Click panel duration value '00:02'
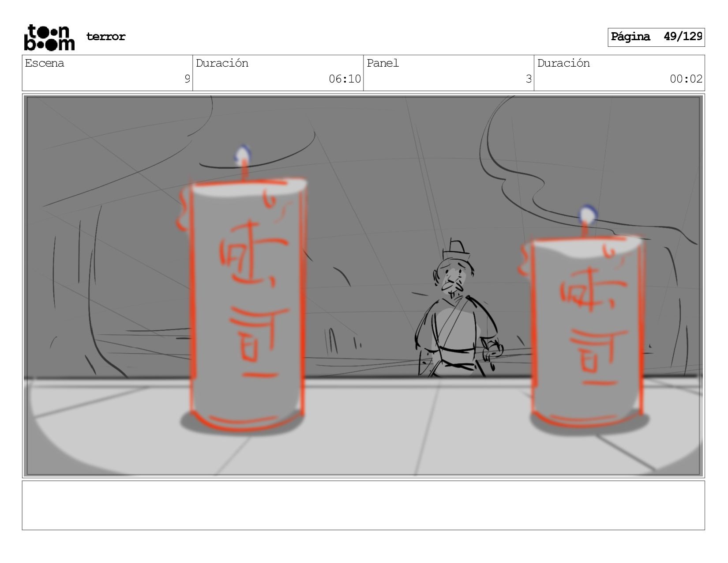This screenshot has width=728, height=563. pyautogui.click(x=686, y=79)
